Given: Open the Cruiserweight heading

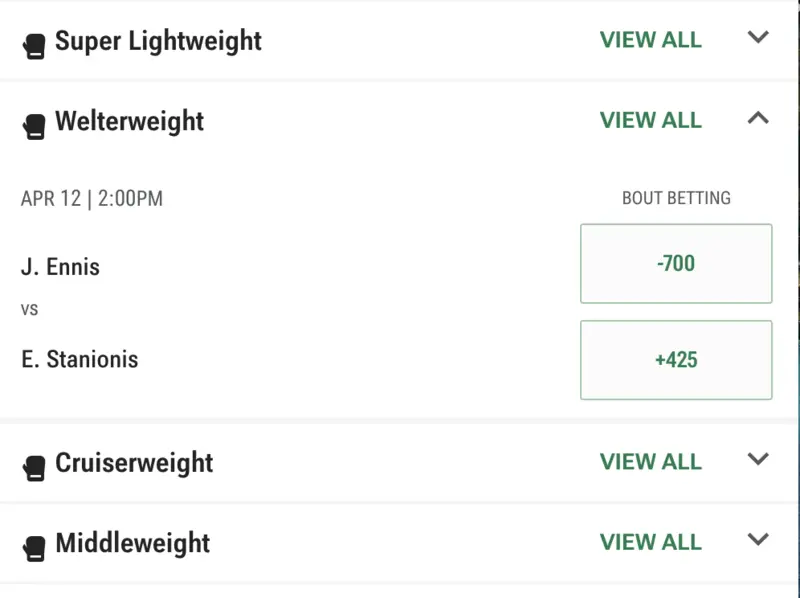Looking at the screenshot, I should click(134, 463).
